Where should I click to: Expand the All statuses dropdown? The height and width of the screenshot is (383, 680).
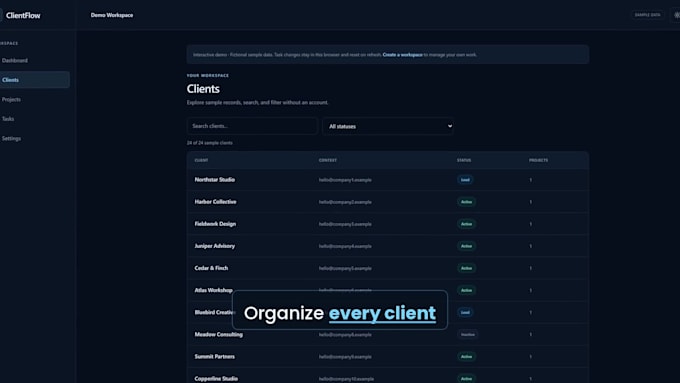[388, 126]
